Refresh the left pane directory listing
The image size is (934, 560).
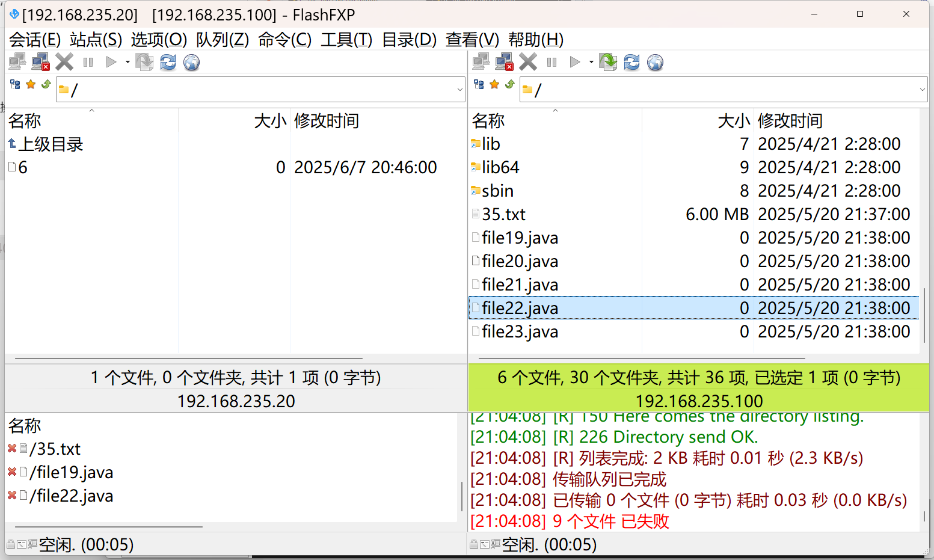(168, 62)
